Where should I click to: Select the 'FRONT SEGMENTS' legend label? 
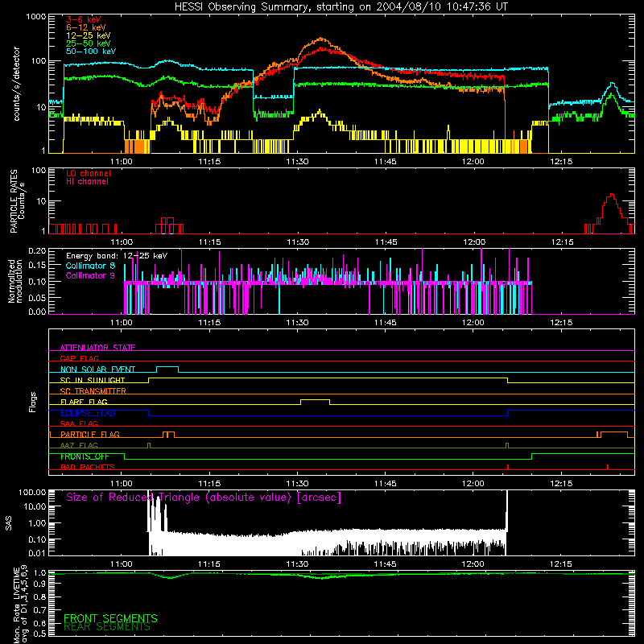[x=110, y=618]
